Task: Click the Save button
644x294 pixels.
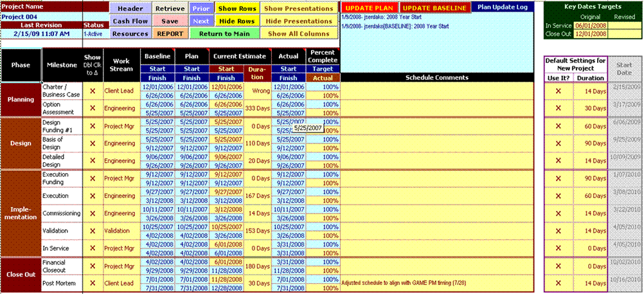Action: coord(170,21)
